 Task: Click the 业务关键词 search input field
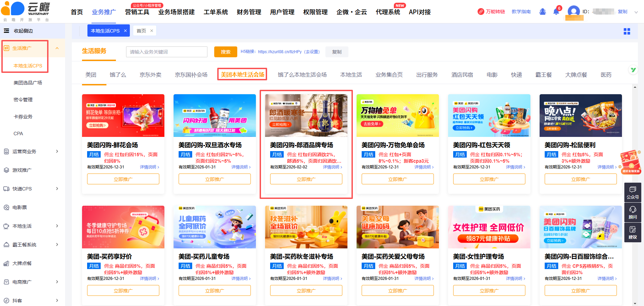click(x=166, y=52)
